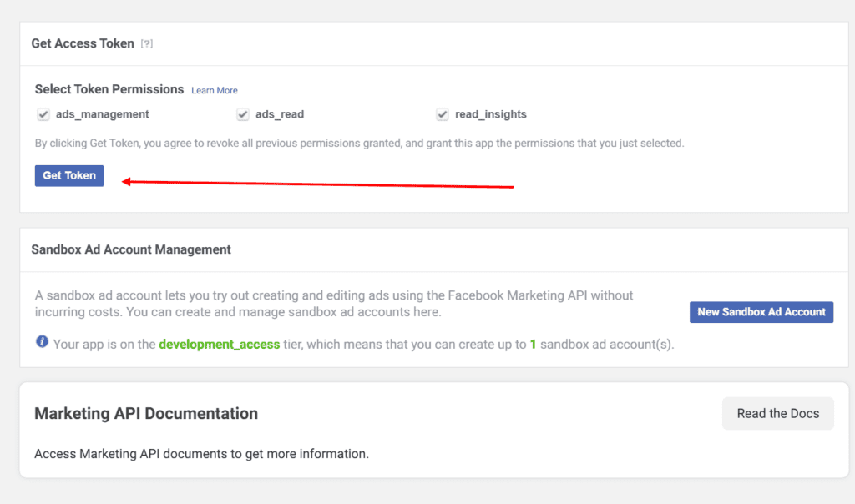Open the help [?] icon beside Get Access Token

147,43
